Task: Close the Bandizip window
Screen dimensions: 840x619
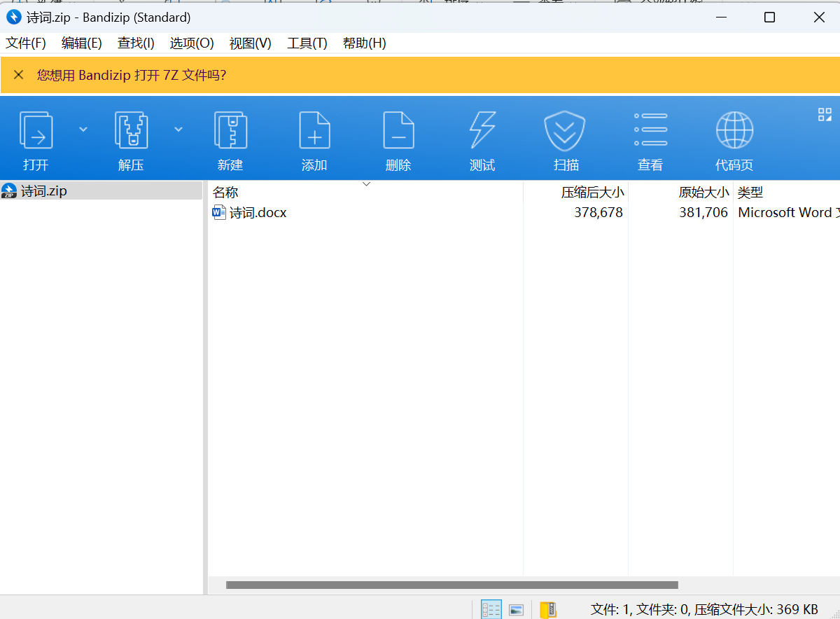Action: pos(819,18)
